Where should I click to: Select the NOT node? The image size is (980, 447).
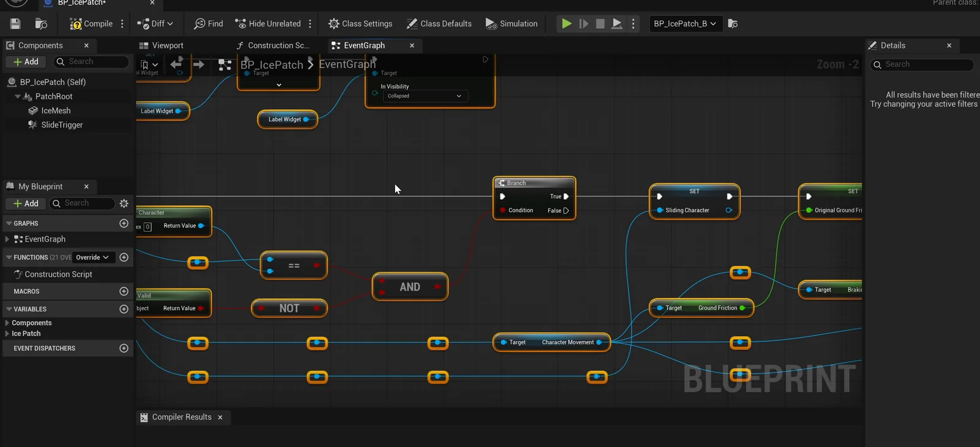pos(289,308)
